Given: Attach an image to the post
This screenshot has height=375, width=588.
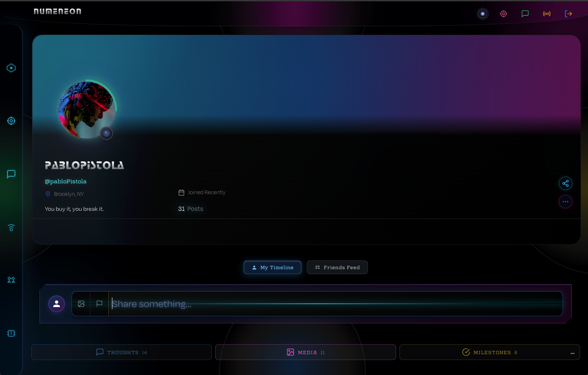Looking at the screenshot, I should coord(81,304).
